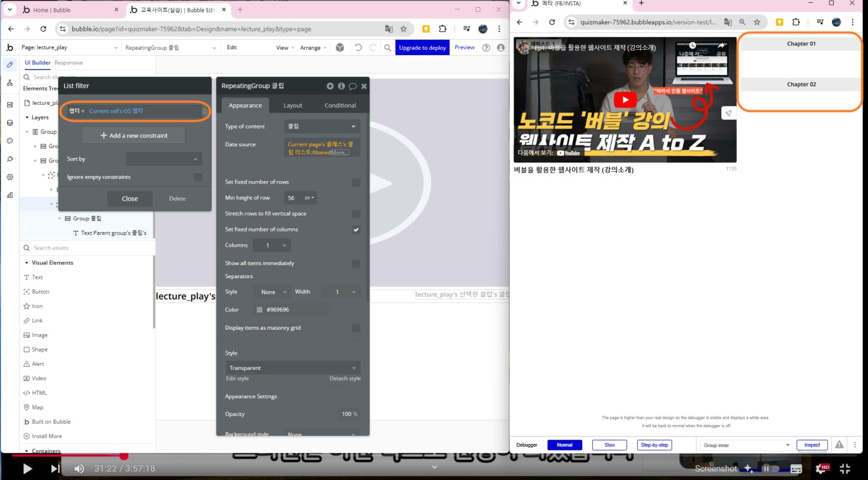The width and height of the screenshot is (868, 480).
Task: Open the View menu
Action: (x=284, y=48)
